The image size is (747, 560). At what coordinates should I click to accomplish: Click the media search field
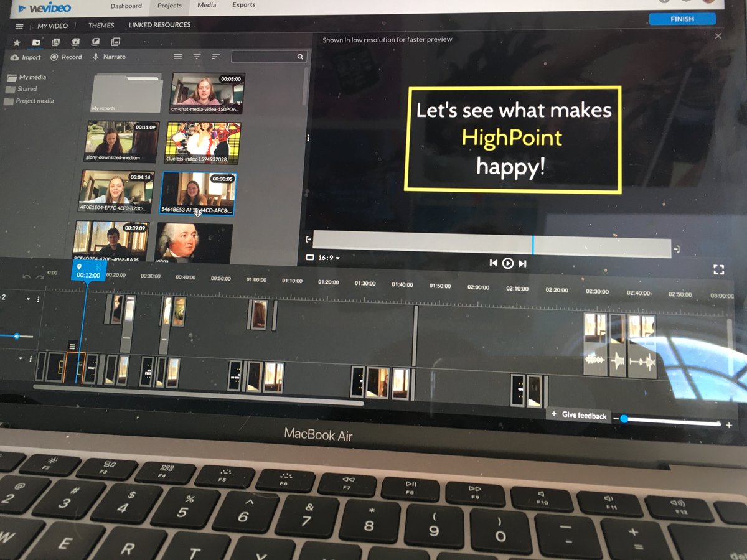[269, 57]
